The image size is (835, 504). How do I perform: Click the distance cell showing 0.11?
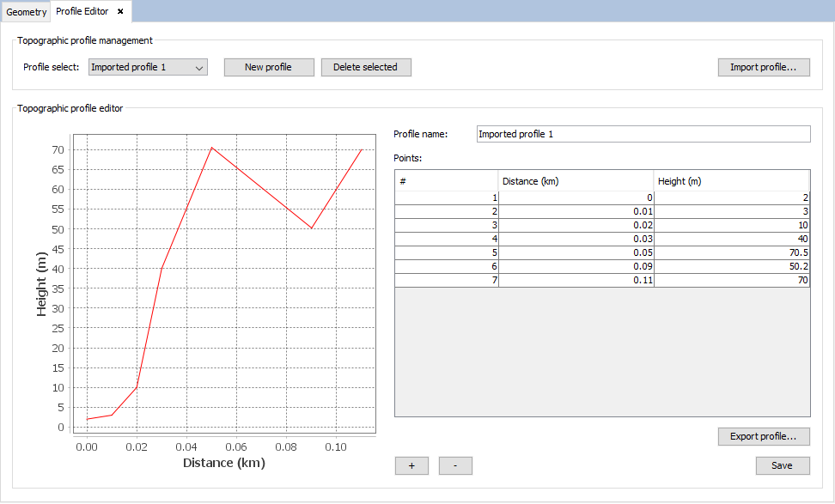point(576,281)
